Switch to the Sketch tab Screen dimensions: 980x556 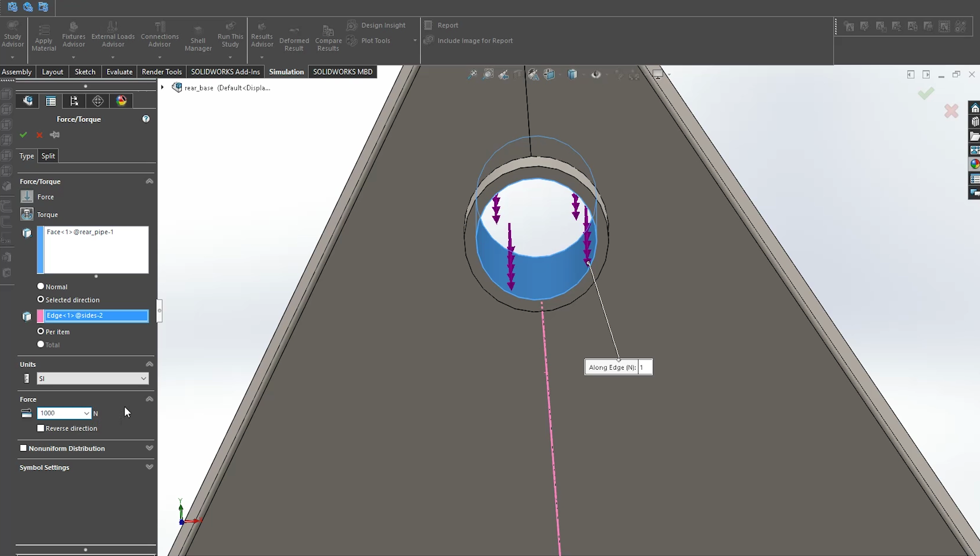click(85, 72)
